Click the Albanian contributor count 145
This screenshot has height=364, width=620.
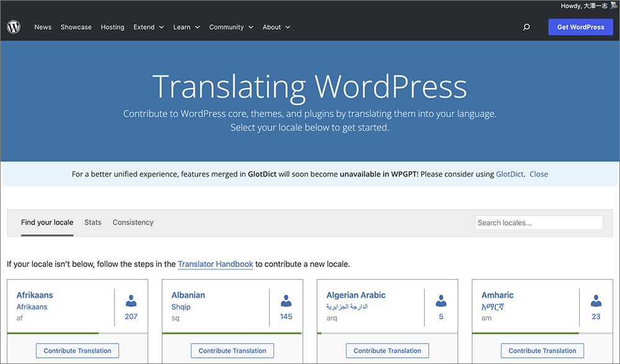coord(286,316)
